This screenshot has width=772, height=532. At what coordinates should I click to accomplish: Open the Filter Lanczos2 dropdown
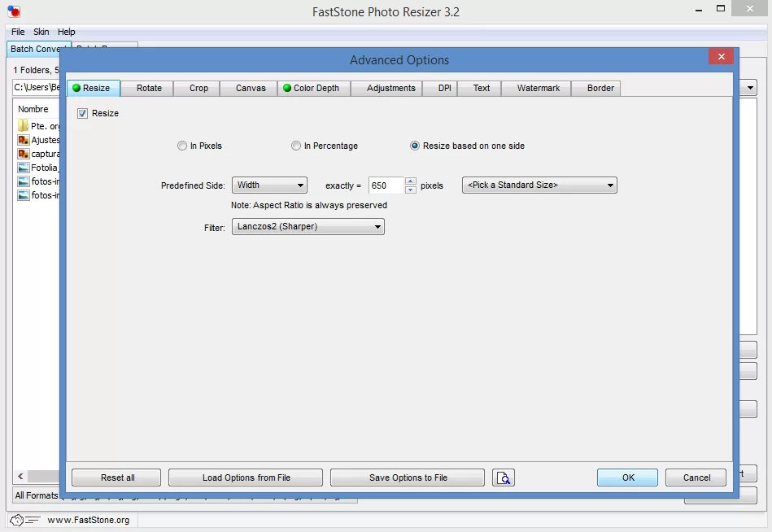tap(307, 226)
